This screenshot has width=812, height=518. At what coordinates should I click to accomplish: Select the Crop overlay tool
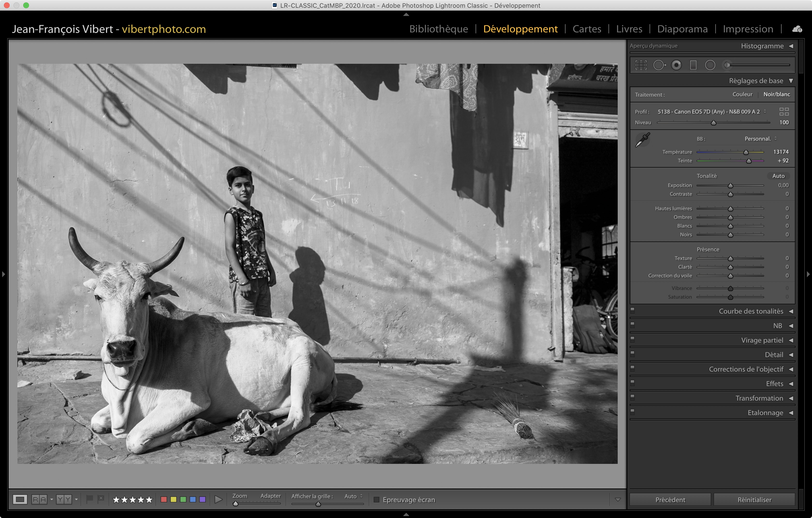(641, 65)
